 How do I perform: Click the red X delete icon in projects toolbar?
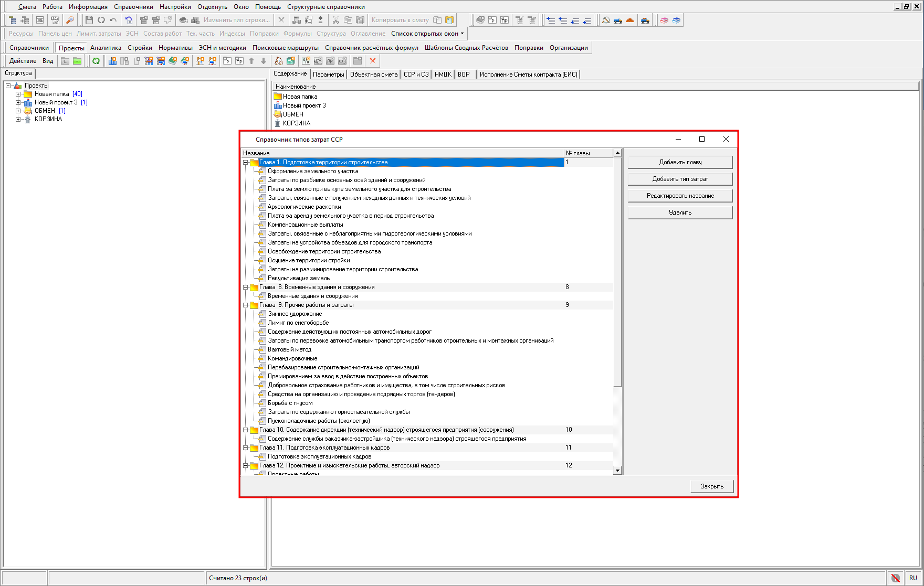(x=373, y=61)
